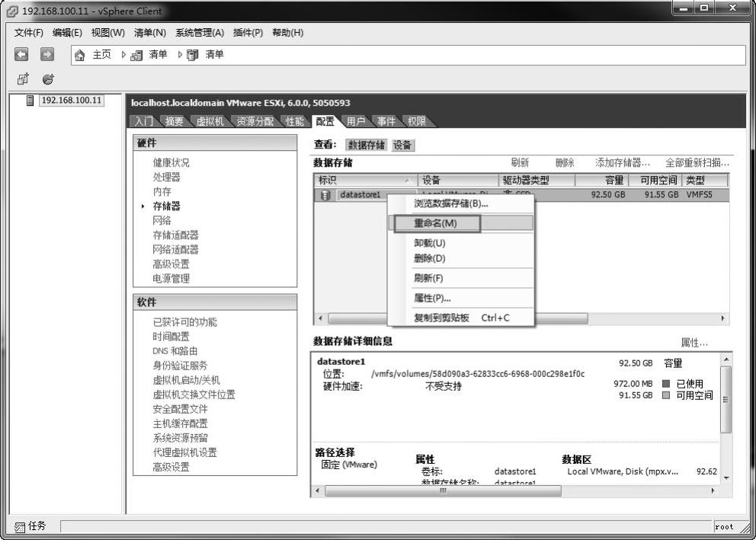Click the 添加存储器... link
Viewport: 756px width, 540px height.
click(623, 162)
